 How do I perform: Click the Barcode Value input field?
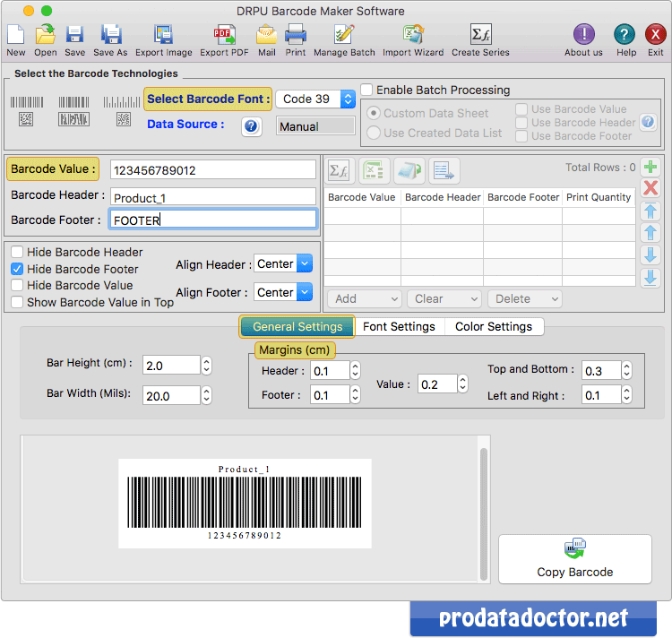[x=213, y=170]
